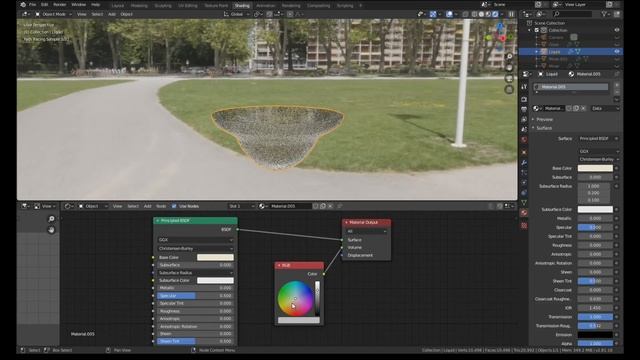Image resolution: width=640 pixels, height=360 pixels.
Task: Click the viewport zoom magnifier icon
Action: click(509, 56)
